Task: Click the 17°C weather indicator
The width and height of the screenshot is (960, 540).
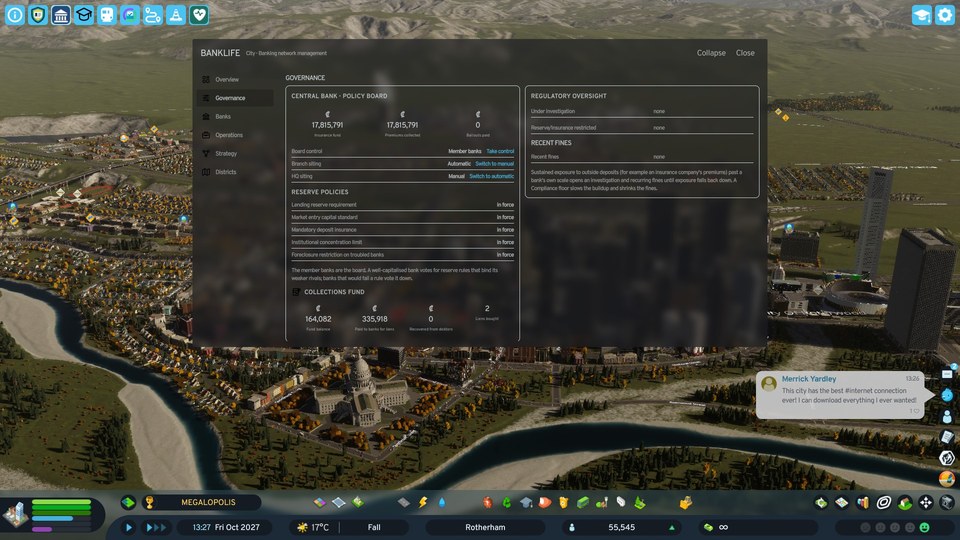Action: coord(313,527)
